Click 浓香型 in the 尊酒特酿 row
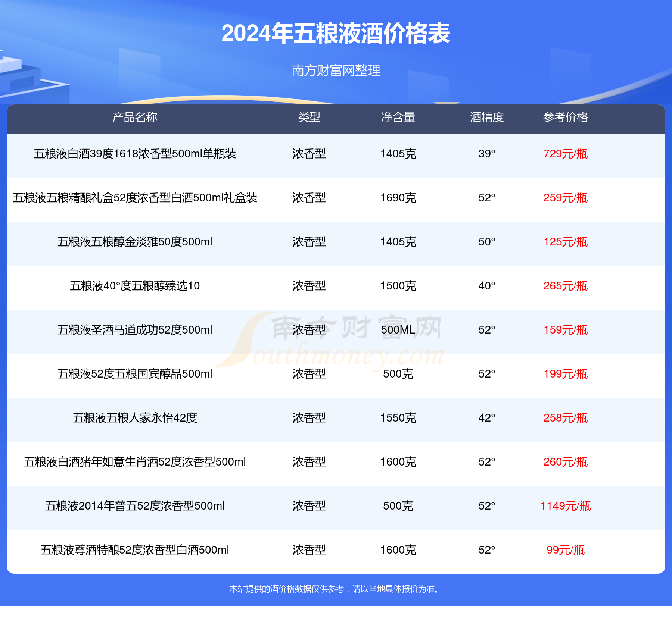Image resolution: width=672 pixels, height=623 pixels. pos(309,550)
